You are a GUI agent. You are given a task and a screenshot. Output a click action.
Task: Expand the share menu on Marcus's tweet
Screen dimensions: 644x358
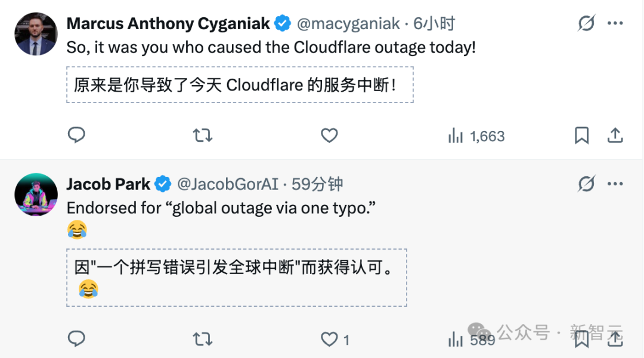(615, 136)
